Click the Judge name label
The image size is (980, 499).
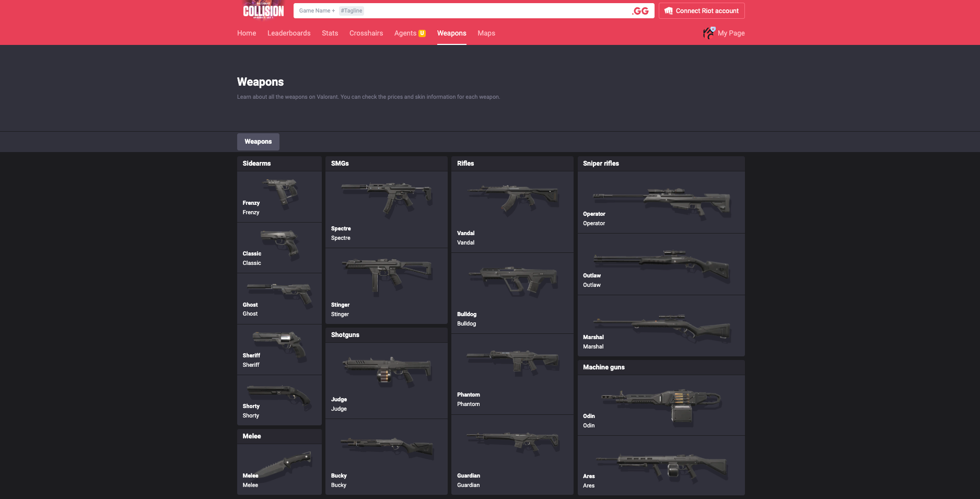(339, 400)
